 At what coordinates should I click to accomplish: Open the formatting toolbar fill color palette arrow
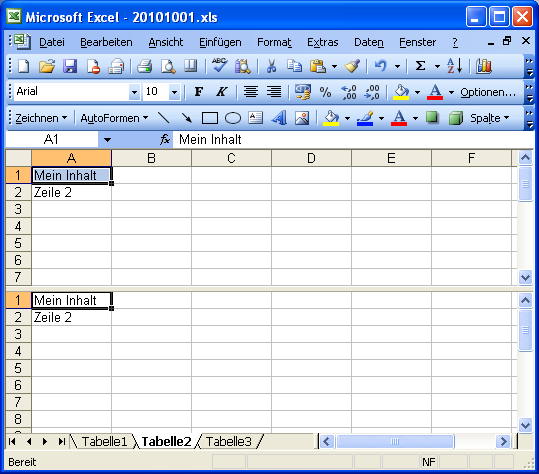(x=417, y=92)
